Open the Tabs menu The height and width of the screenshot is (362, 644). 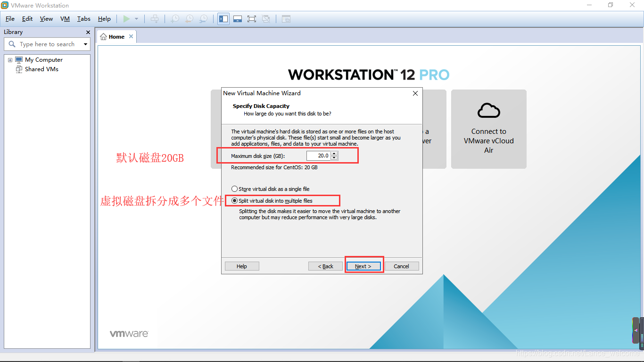click(x=84, y=19)
